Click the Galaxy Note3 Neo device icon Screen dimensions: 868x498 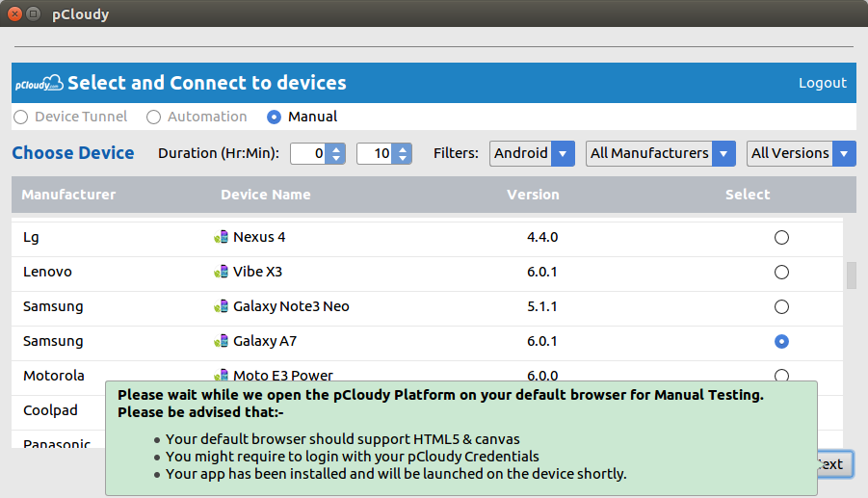221,306
